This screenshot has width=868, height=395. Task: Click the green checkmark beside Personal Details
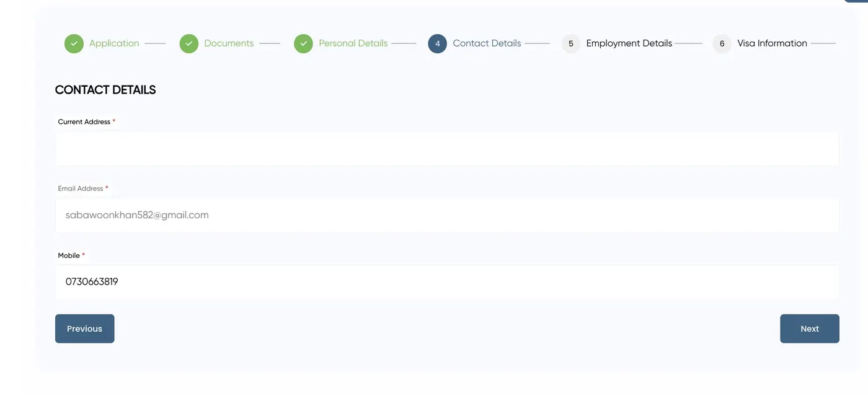[x=303, y=43]
